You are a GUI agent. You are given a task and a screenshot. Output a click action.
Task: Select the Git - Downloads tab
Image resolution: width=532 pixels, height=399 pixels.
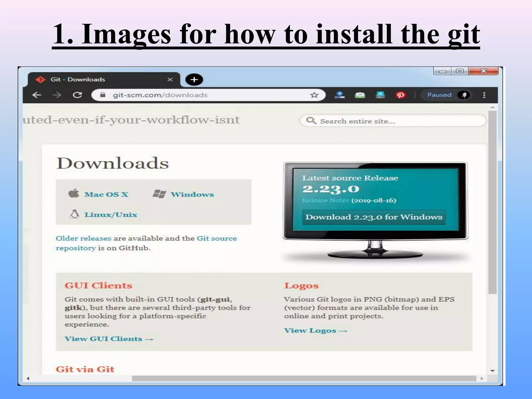[104, 79]
